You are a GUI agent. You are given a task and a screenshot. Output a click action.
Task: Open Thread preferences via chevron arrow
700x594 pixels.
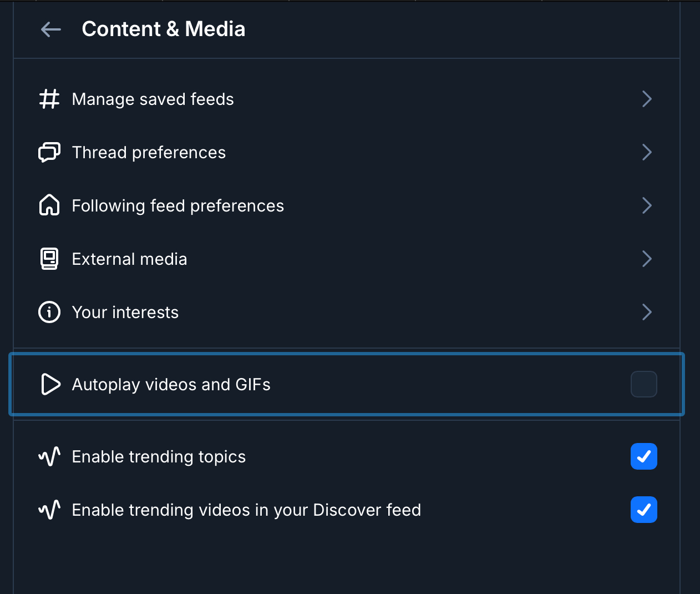click(x=647, y=153)
